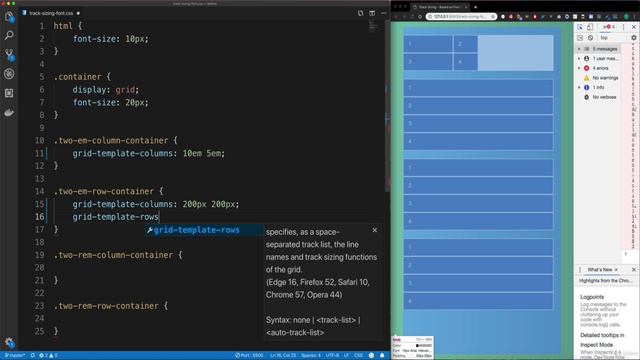Viewport: 640px width, 360px height.
Task: Open the Docker view in the activity bar
Action: click(9, 113)
